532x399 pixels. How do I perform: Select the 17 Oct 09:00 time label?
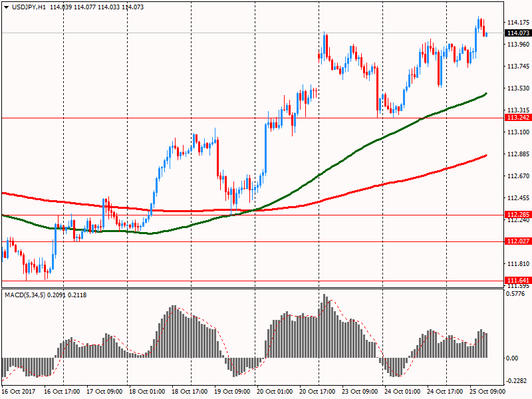coord(104,391)
